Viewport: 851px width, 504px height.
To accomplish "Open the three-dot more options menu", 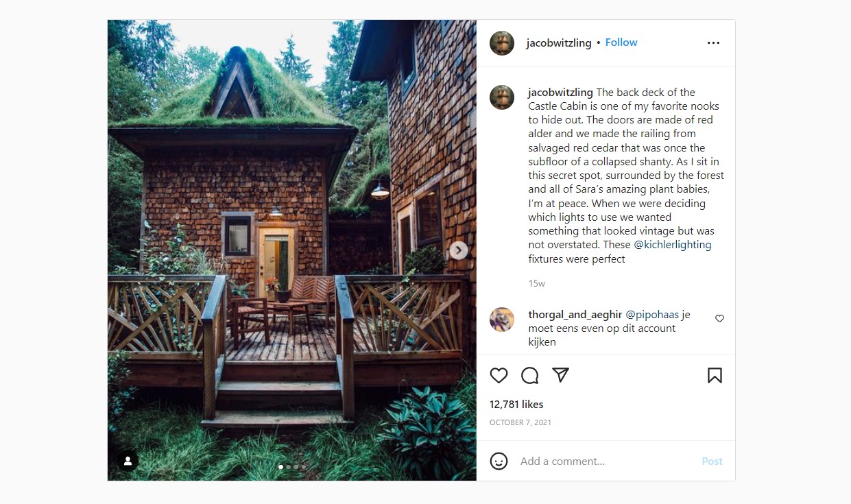I will click(x=713, y=43).
